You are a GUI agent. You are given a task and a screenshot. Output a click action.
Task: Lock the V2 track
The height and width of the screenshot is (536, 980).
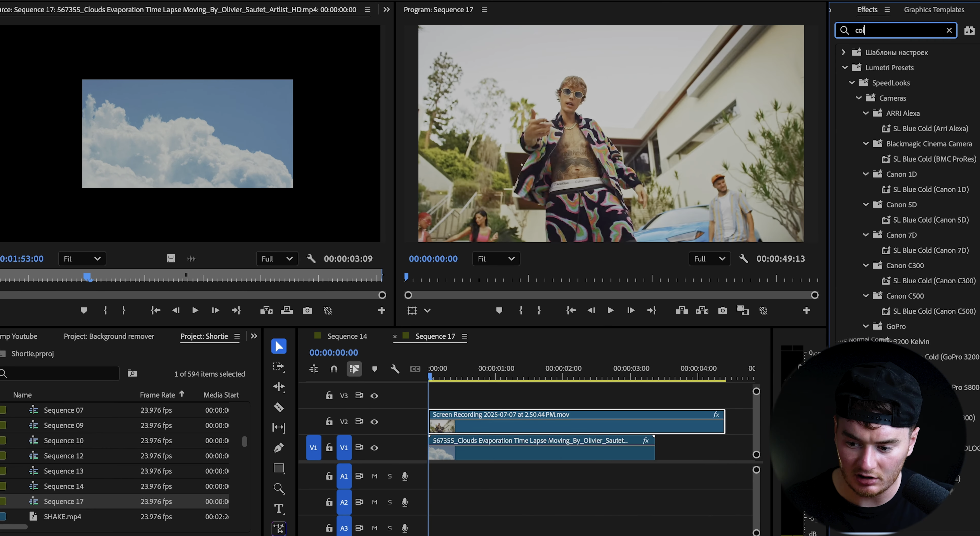click(329, 422)
